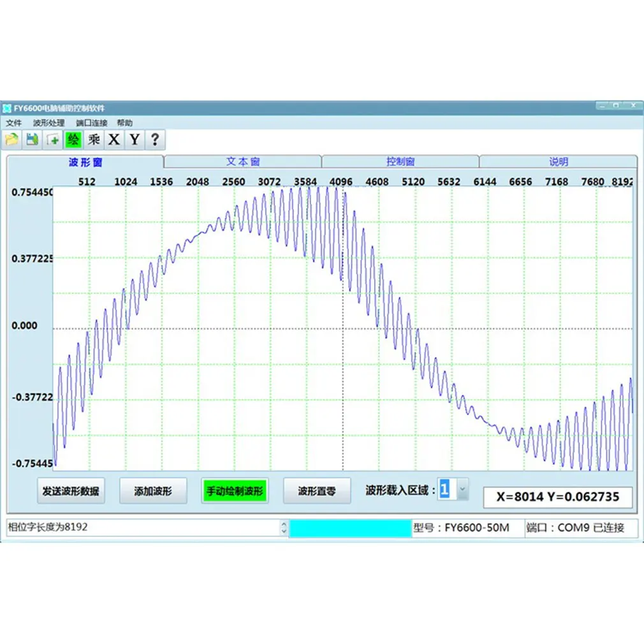Image resolution: width=644 pixels, height=644 pixels.
Task: Click the 端口：COM9 已连接 status text
Action: (575, 528)
